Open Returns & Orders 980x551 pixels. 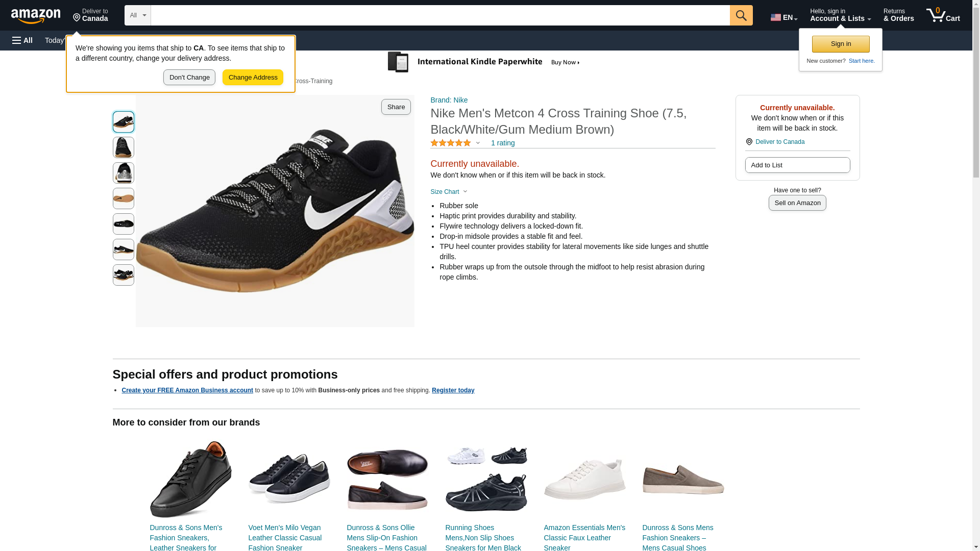tap(898, 15)
